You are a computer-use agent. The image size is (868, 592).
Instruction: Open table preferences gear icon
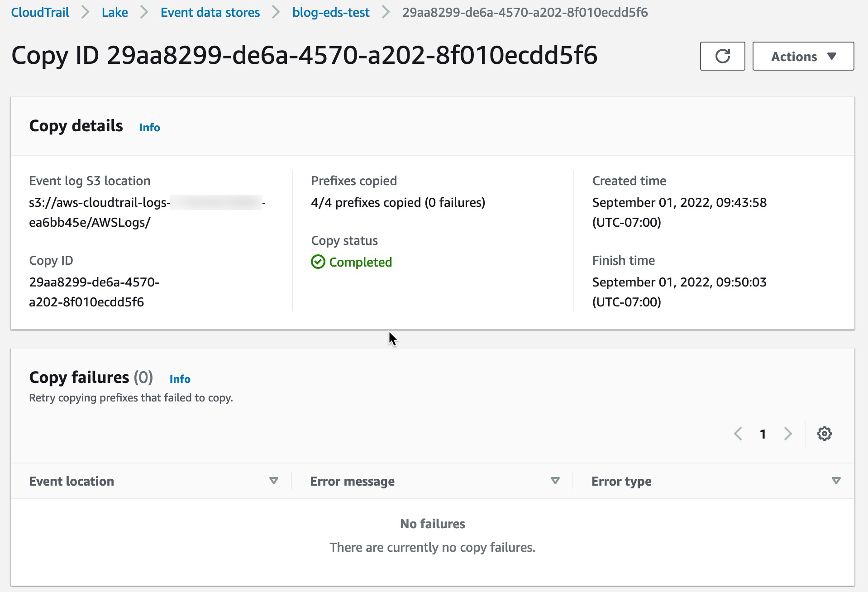coord(824,434)
